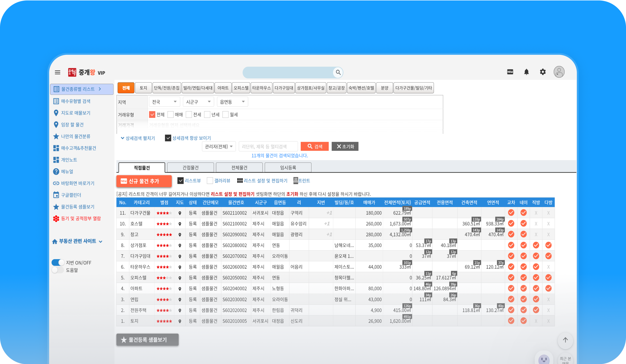Image resolution: width=626 pixels, height=364 pixels.
Task: Open the 관리자(전체) dropdown
Action: pos(219,147)
